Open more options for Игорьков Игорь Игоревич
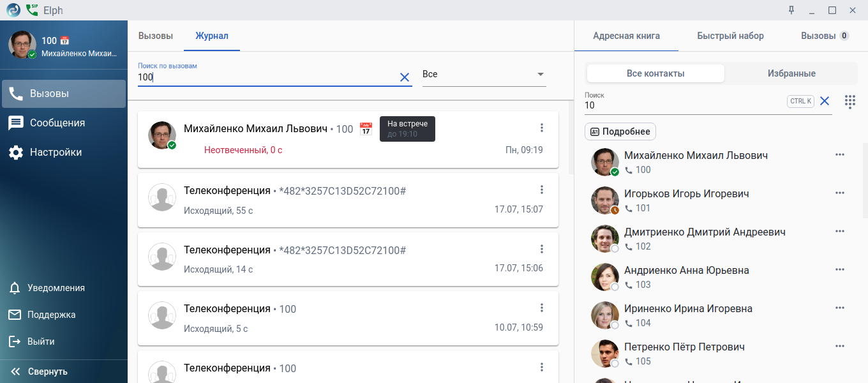The image size is (868, 383). click(x=839, y=193)
